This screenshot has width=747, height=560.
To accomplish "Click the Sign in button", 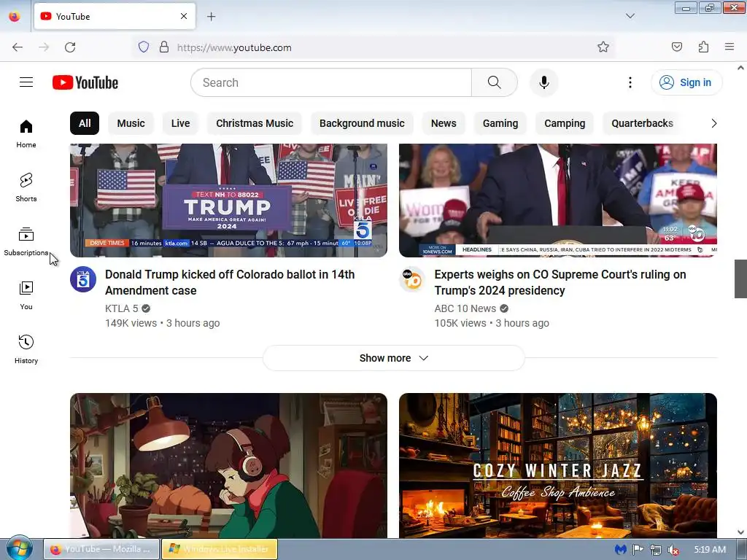I will [x=686, y=82].
